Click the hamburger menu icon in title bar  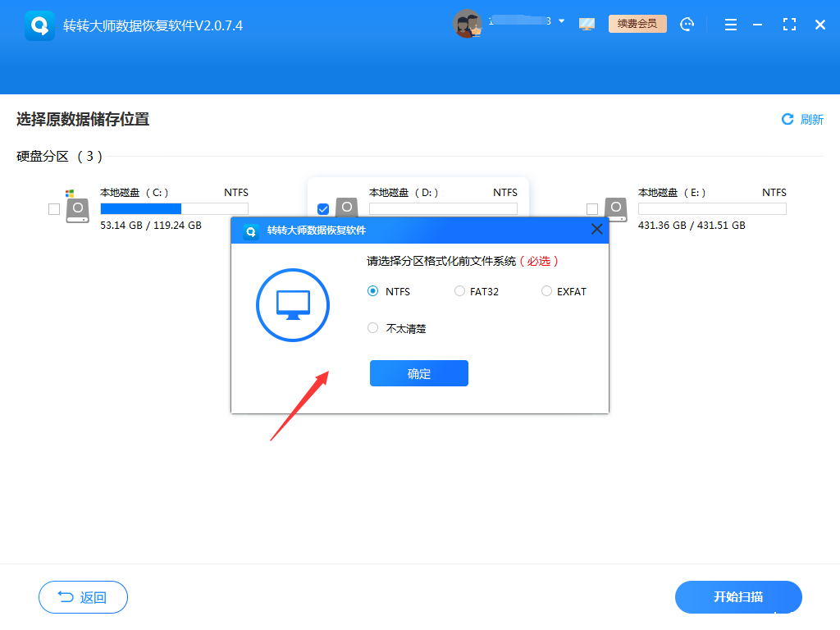point(730,25)
